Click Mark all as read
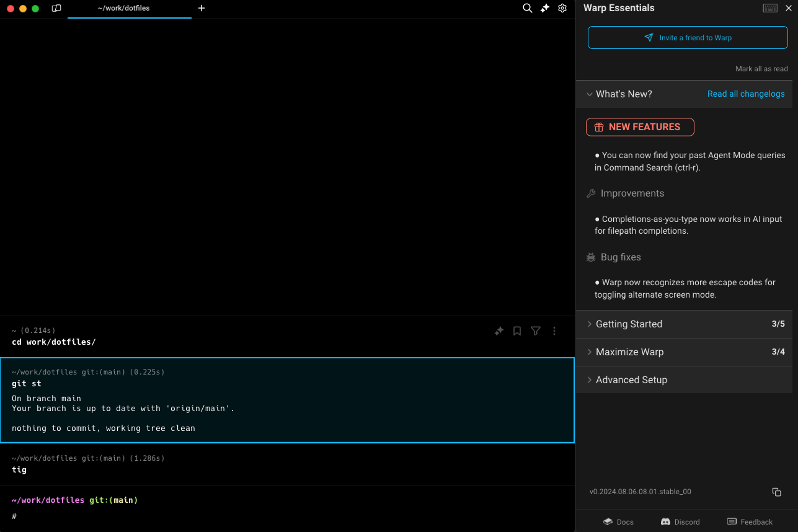 [x=761, y=69]
